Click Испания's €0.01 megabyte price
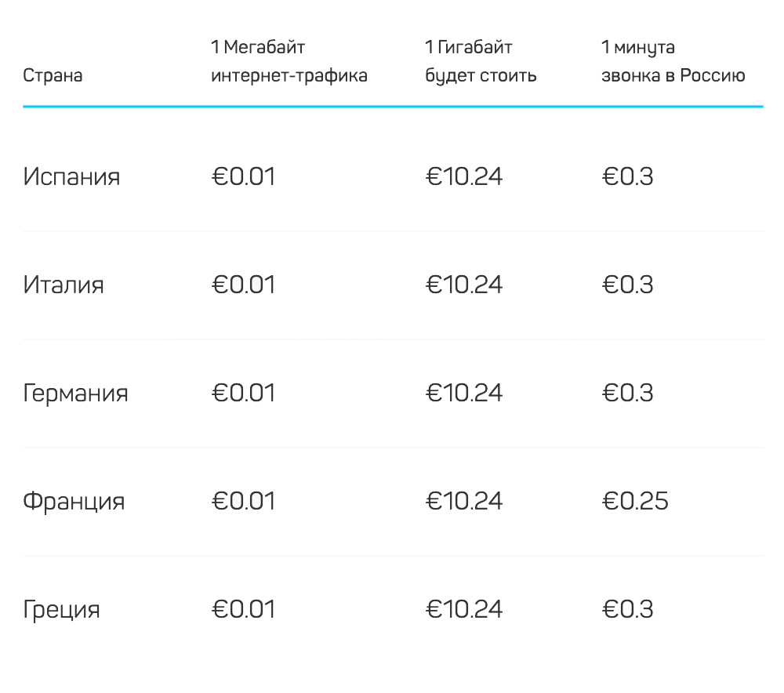Image resolution: width=784 pixels, height=693 pixels. 243,176
